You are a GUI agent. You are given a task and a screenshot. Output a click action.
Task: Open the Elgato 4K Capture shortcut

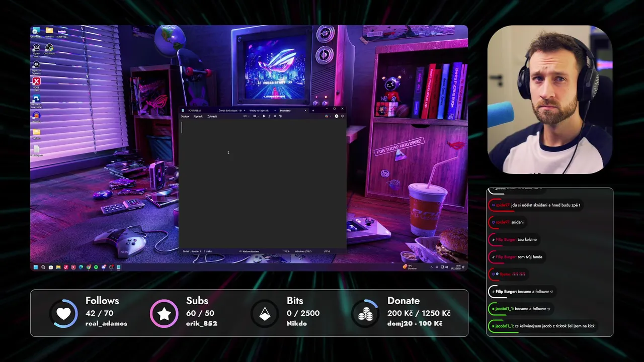coord(36,66)
